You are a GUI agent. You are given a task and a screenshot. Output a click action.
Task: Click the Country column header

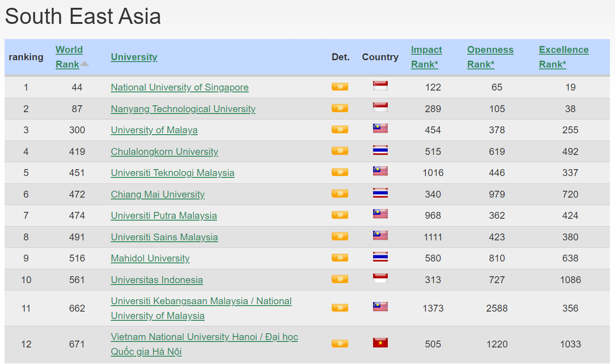[380, 57]
